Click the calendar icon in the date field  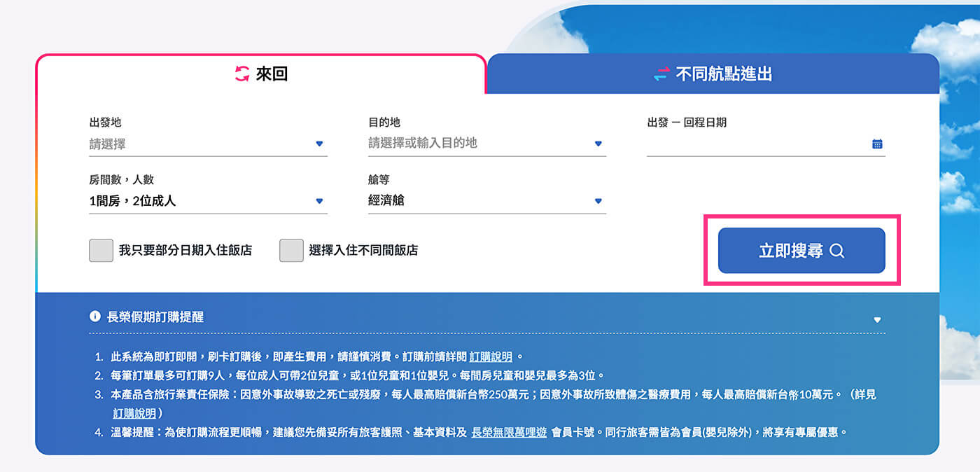pyautogui.click(x=877, y=144)
